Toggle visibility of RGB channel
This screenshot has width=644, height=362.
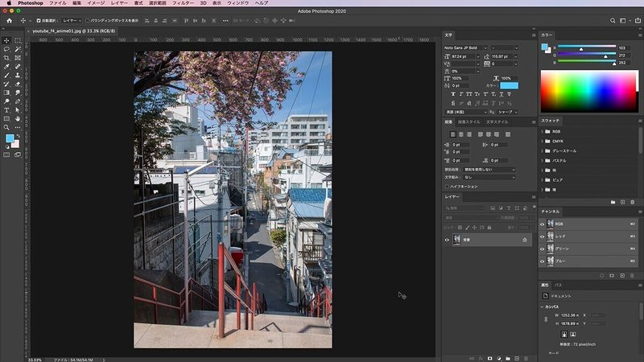click(542, 224)
